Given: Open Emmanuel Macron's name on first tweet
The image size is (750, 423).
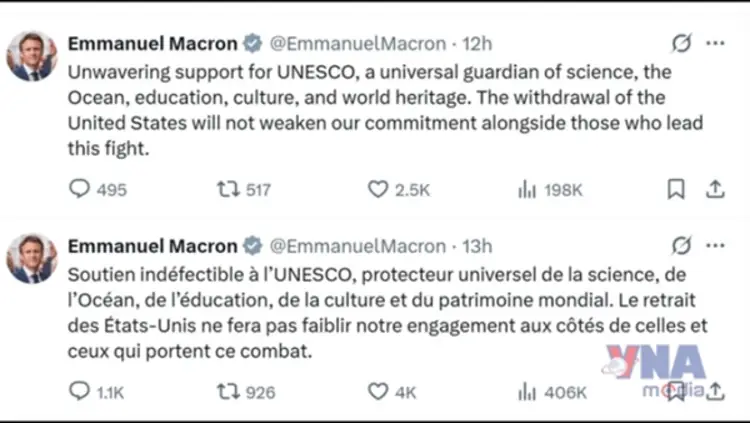Looking at the screenshot, I should click(152, 44).
